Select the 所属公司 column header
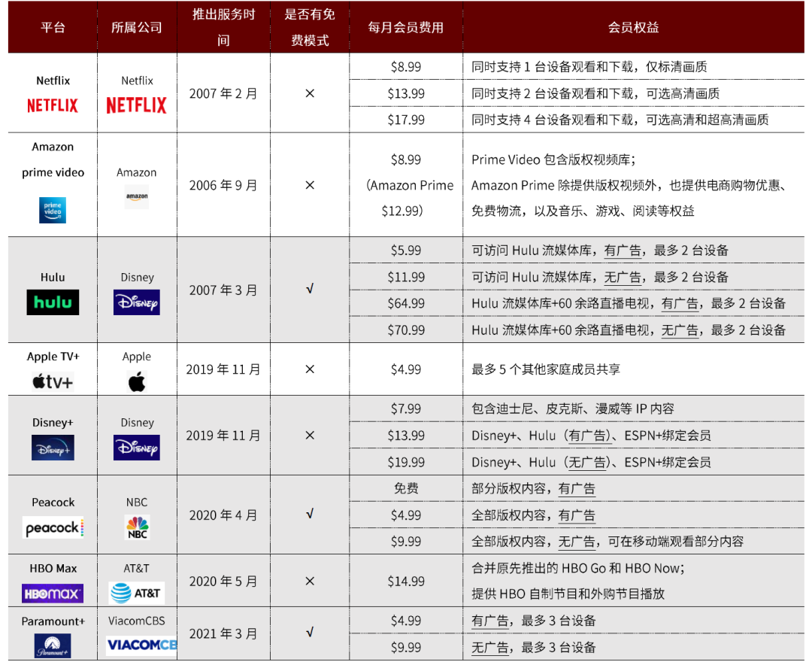The image size is (812, 662). [138, 27]
